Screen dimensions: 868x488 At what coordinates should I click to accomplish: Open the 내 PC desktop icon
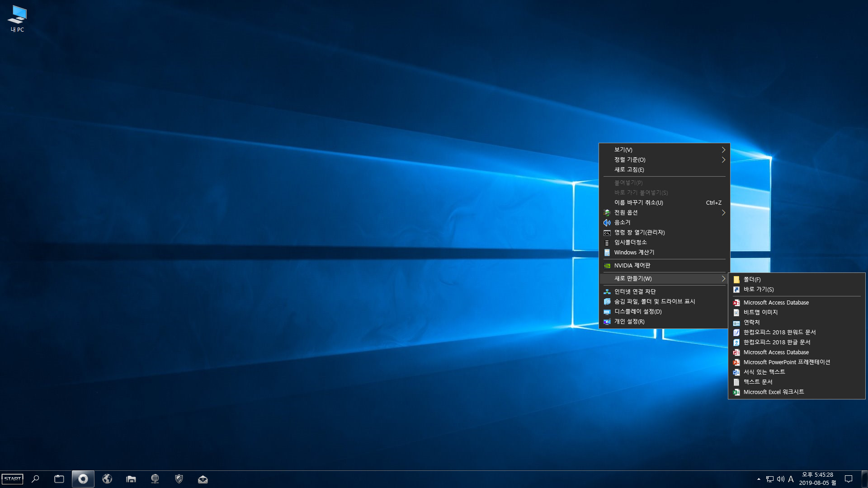(x=17, y=19)
